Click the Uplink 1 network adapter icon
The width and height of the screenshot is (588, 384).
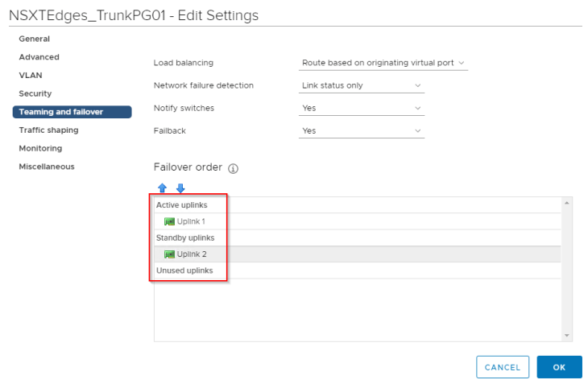tap(169, 221)
